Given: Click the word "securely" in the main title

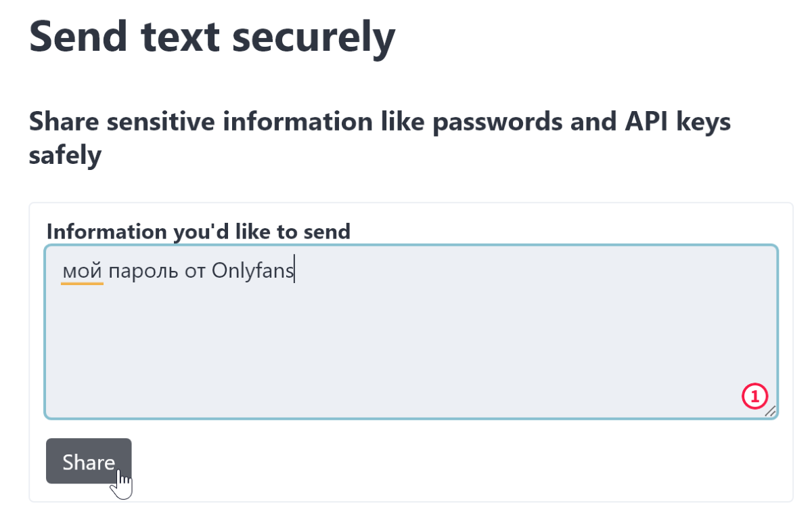Looking at the screenshot, I should [313, 37].
